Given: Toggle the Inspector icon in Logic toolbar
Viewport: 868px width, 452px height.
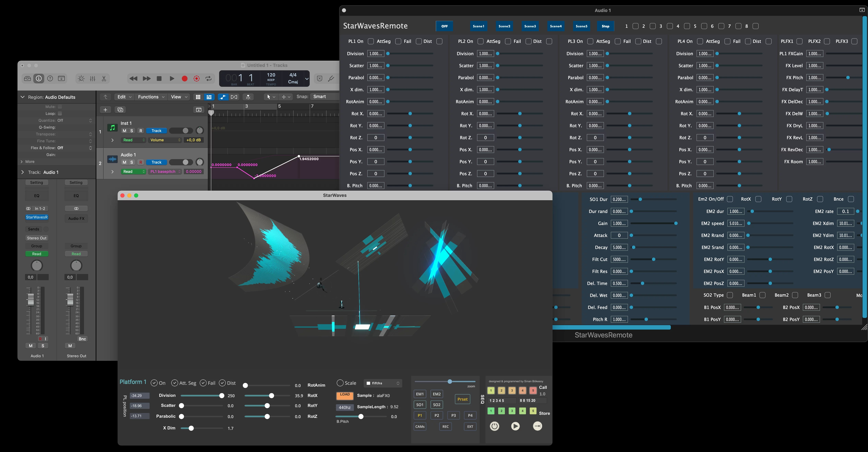Looking at the screenshot, I should 39,79.
